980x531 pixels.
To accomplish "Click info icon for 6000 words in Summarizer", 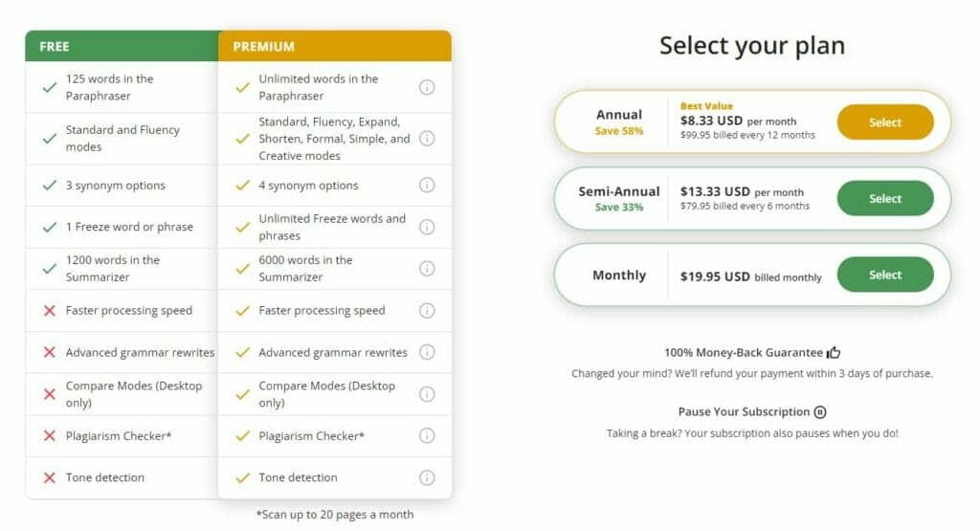I will tap(427, 269).
